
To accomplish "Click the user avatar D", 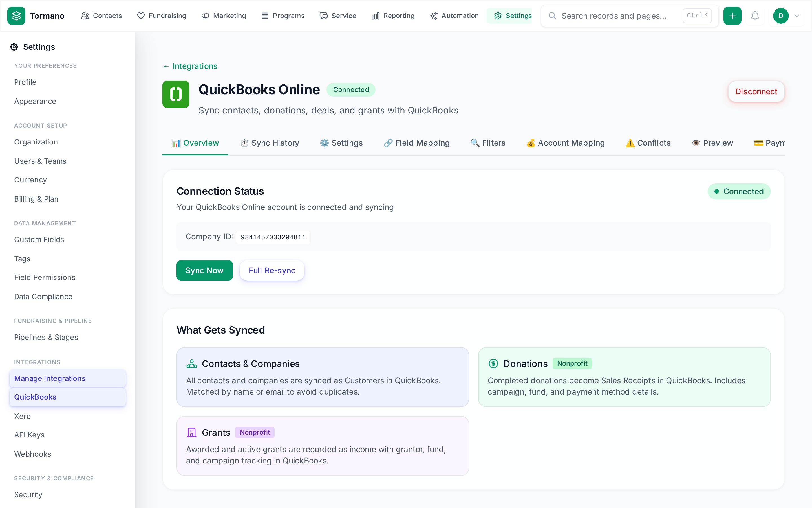I will click(781, 16).
